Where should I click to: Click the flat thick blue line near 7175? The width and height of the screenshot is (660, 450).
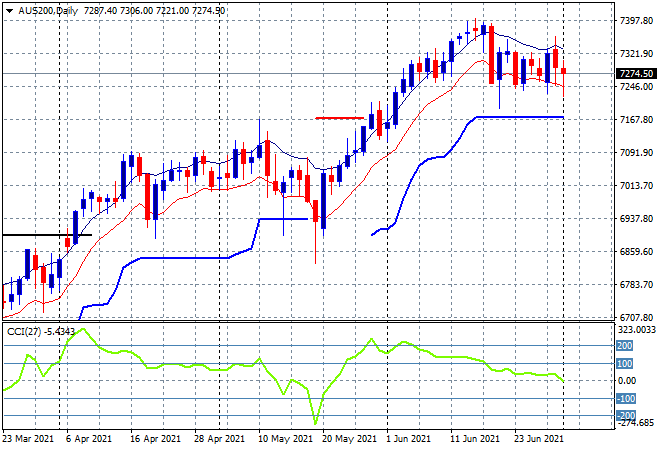[520, 117]
